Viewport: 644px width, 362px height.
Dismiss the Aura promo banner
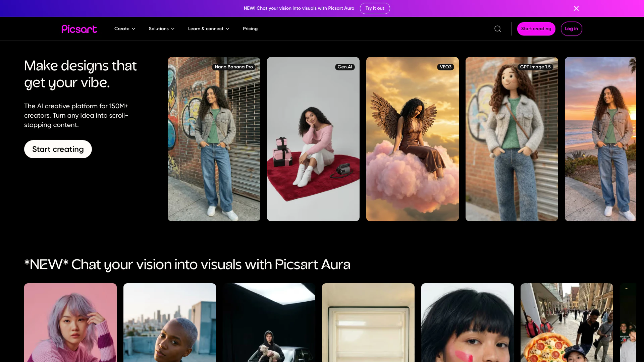pos(576,8)
